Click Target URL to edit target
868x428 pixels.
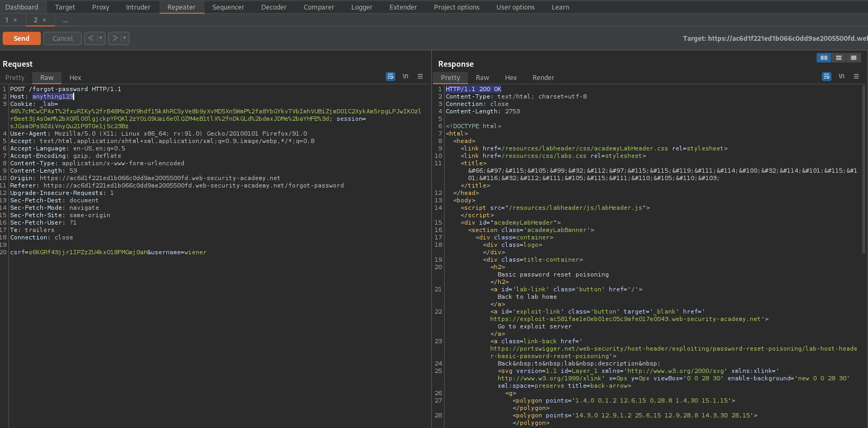775,38
